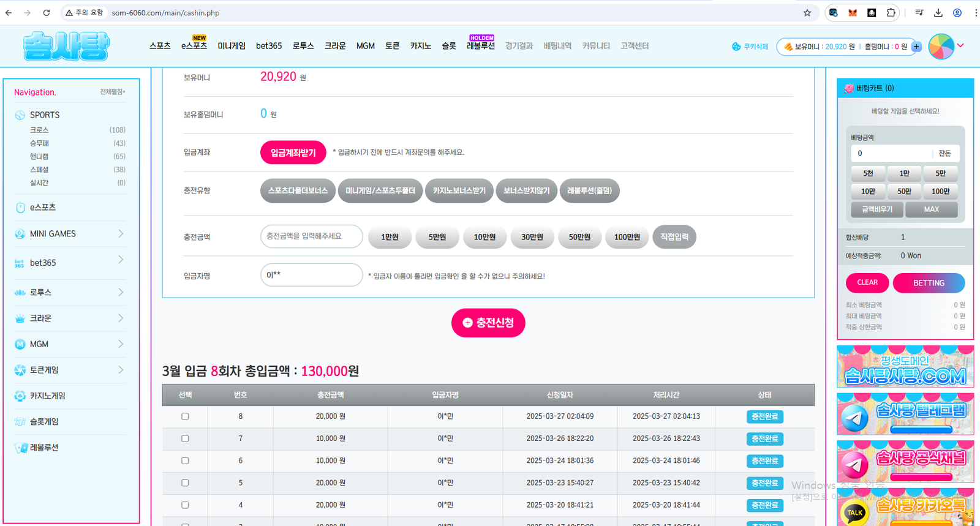Open the 미니게임 top menu
The image size is (980, 526).
click(x=232, y=46)
